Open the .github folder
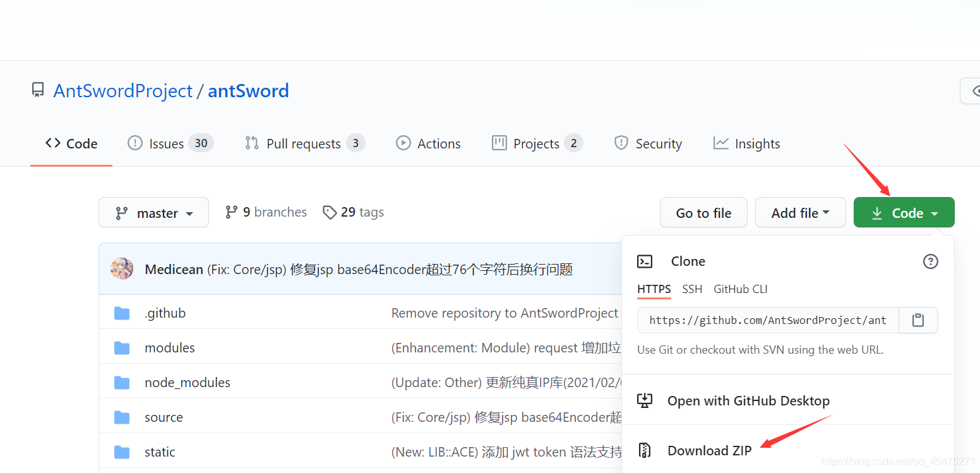The height and width of the screenshot is (473, 980). (x=165, y=313)
